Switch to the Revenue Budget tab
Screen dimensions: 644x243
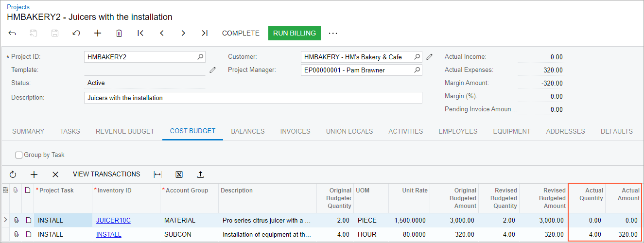click(125, 131)
